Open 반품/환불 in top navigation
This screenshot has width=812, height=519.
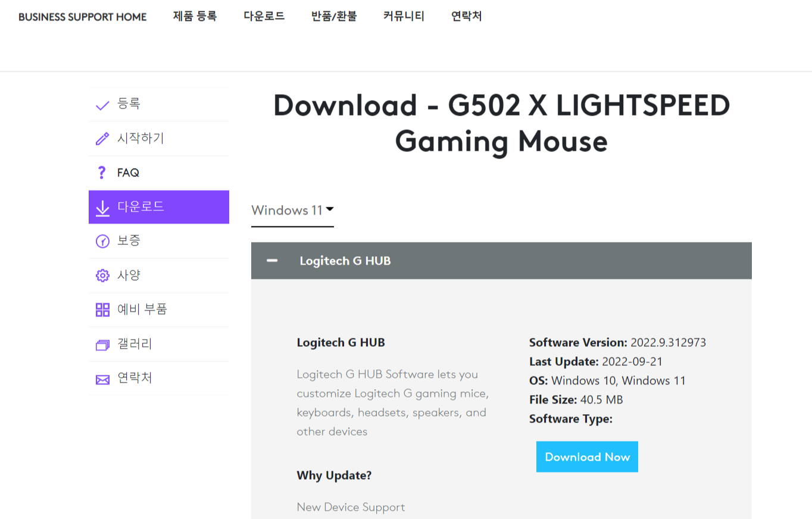[334, 16]
